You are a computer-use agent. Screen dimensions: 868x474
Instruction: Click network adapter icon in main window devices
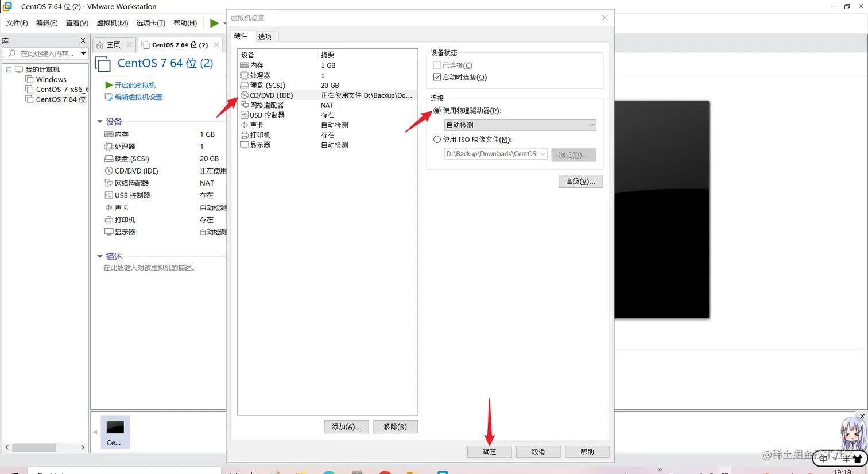(109, 183)
